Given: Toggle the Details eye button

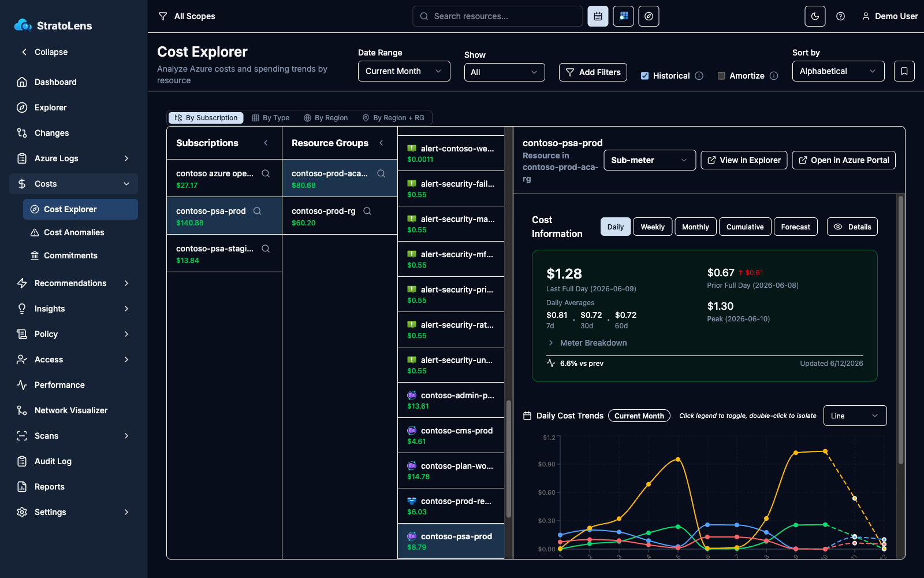Looking at the screenshot, I should point(852,227).
